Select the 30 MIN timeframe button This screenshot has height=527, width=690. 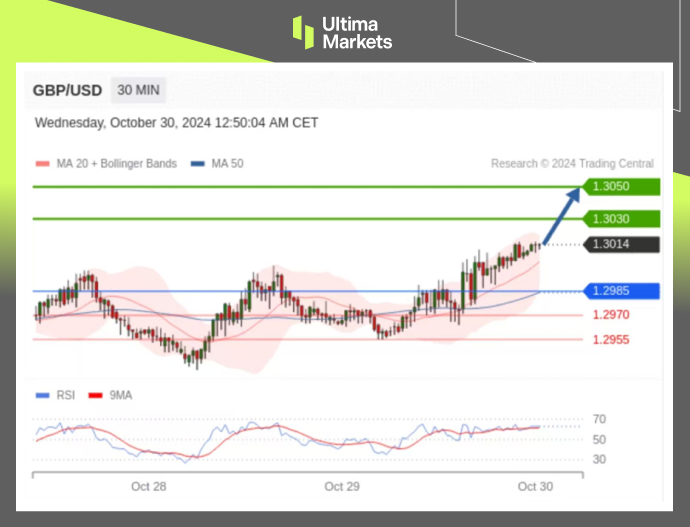tap(139, 90)
